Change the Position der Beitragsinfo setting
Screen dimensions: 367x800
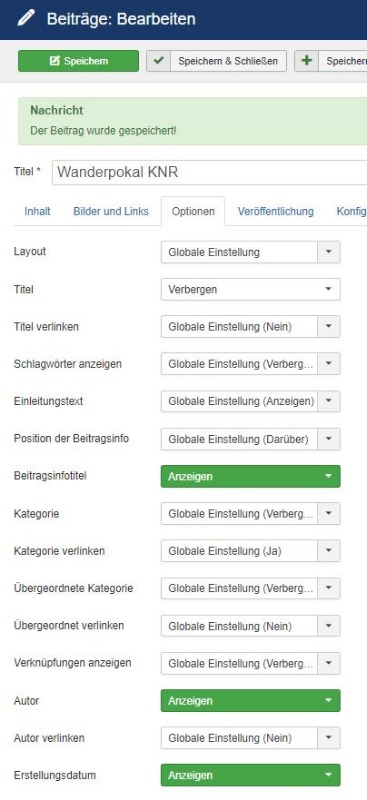tap(251, 439)
